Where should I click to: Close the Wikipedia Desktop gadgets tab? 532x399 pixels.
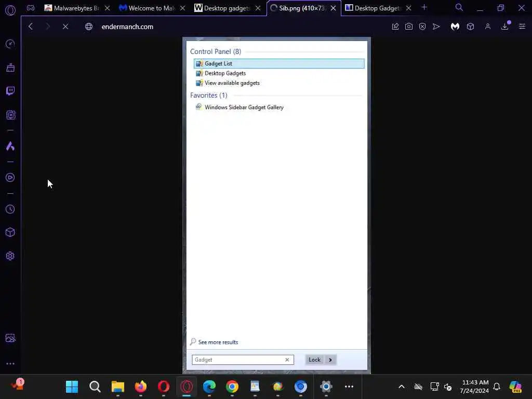pyautogui.click(x=258, y=8)
